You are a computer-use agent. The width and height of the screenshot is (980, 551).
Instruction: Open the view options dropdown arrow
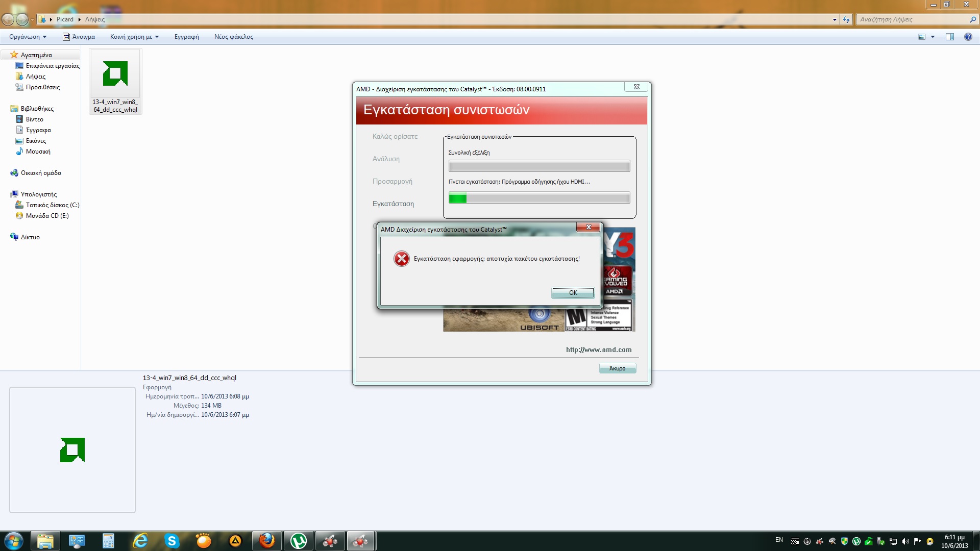[933, 37]
